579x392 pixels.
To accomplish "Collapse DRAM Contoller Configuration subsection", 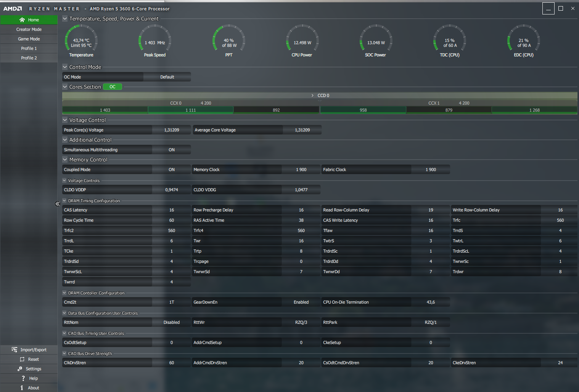I will [64, 293].
